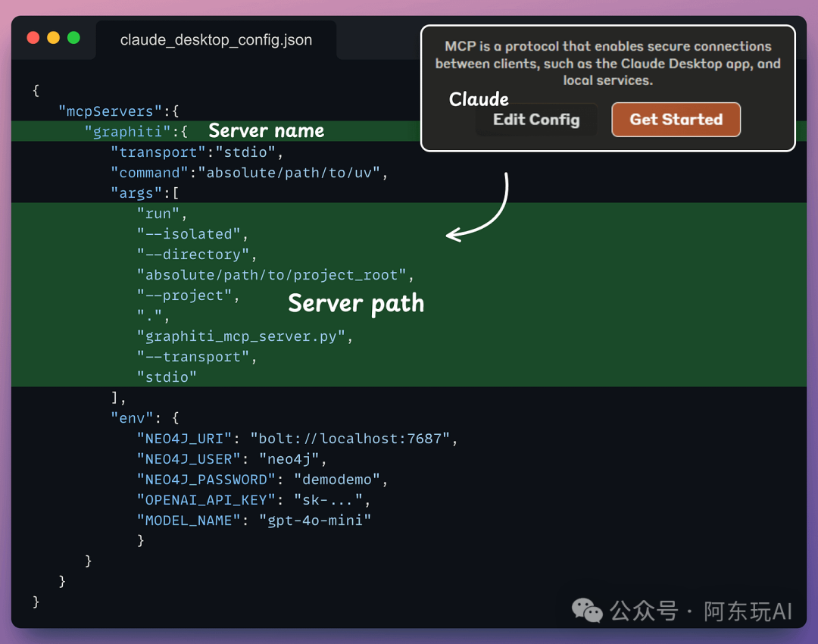Click the "MODEL_NAME" key

(x=189, y=521)
